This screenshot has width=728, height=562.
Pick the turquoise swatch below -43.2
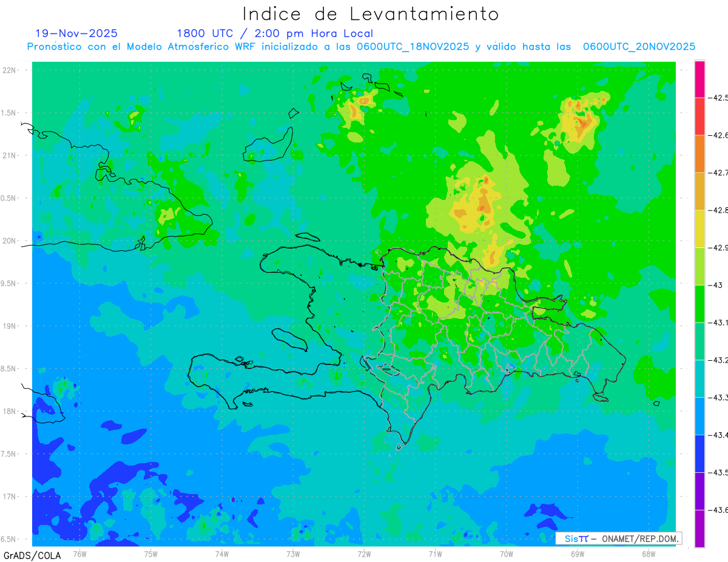[x=699, y=379]
